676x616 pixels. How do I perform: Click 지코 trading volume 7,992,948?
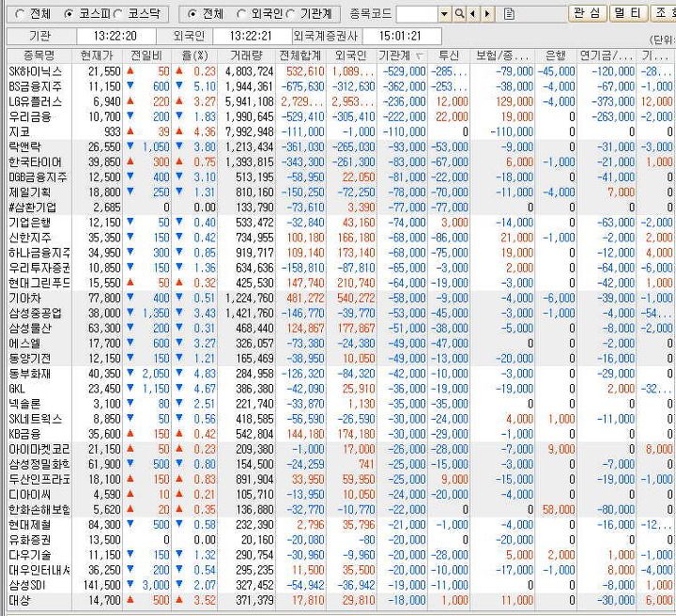tap(250, 131)
